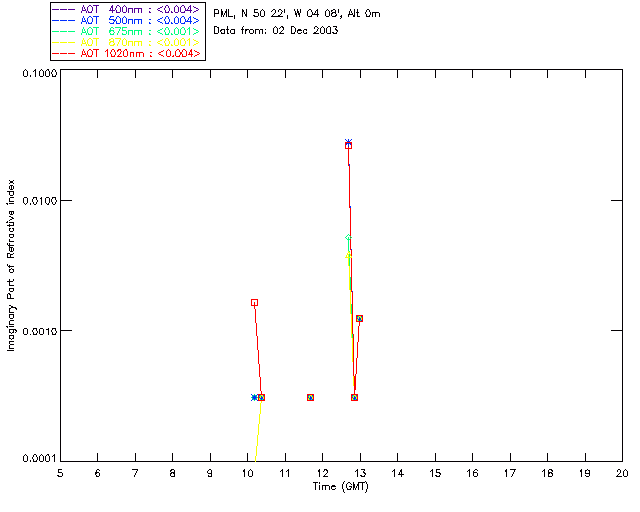Click the 0.0001 y-axis label

tap(40, 459)
